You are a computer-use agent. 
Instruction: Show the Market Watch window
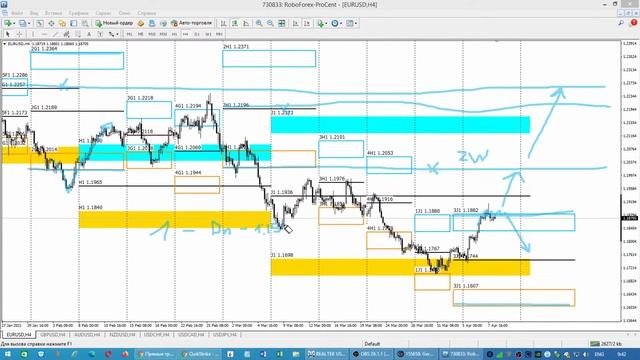tap(40, 23)
